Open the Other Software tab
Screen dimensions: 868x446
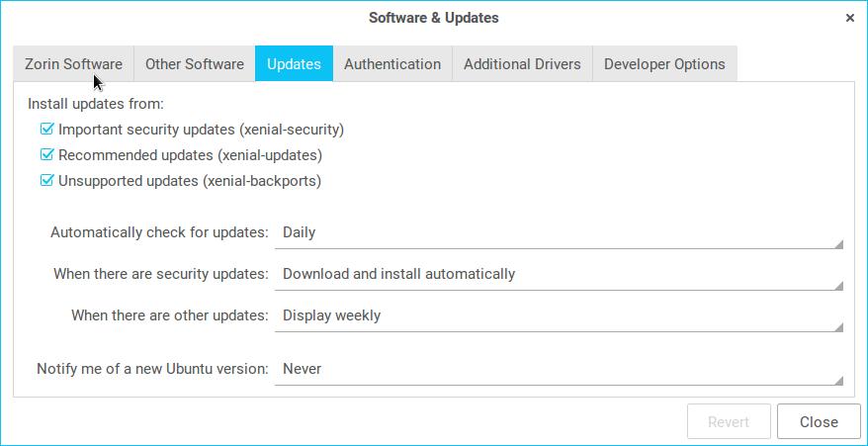click(194, 64)
